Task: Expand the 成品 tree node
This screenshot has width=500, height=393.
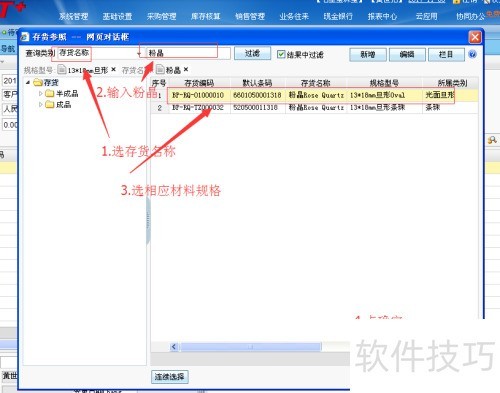Action: pos(41,105)
